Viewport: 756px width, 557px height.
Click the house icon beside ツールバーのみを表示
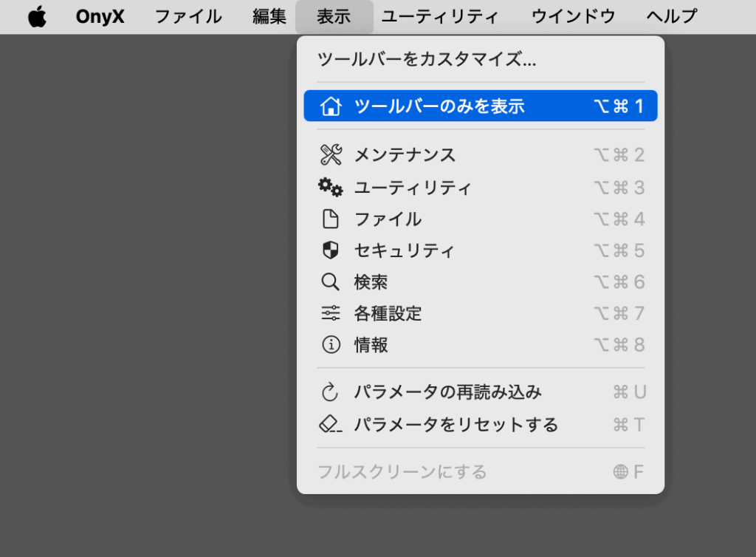click(331, 106)
